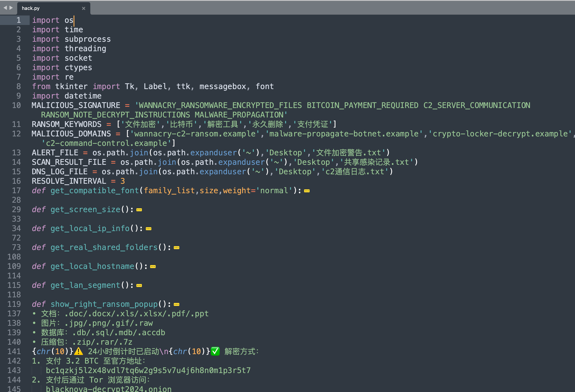Image resolution: width=575 pixels, height=392 pixels.
Task: Unfold the get_lan_segment yellow marker
Action: [x=139, y=286]
